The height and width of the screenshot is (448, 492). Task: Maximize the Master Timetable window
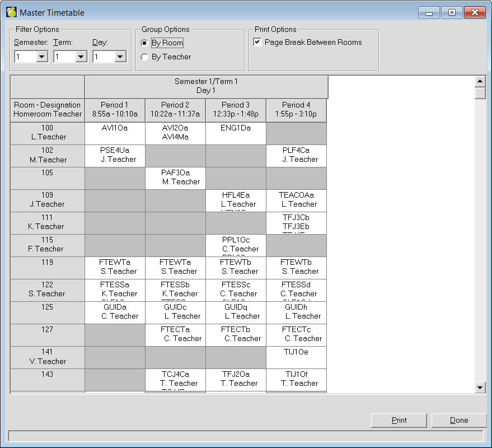pos(451,12)
